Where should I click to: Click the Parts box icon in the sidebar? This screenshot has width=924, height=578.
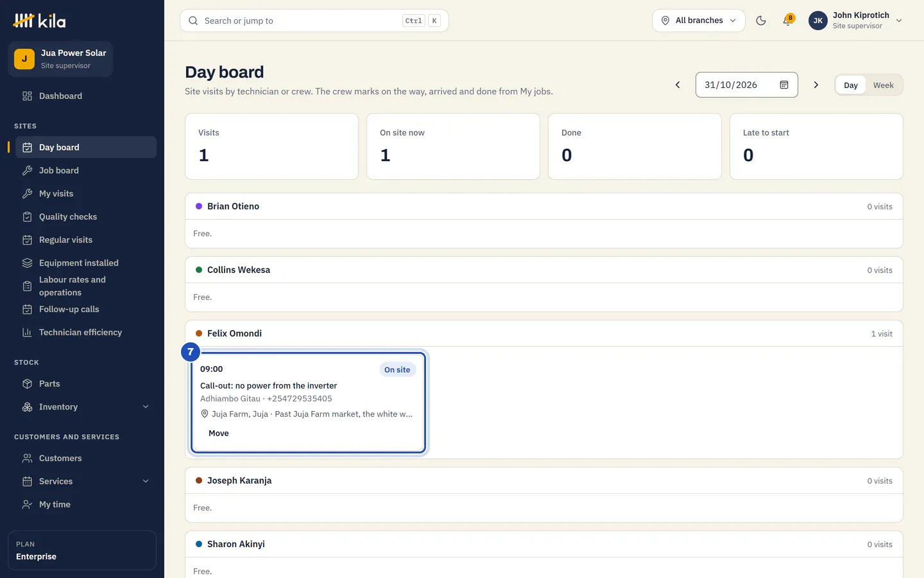[27, 383]
